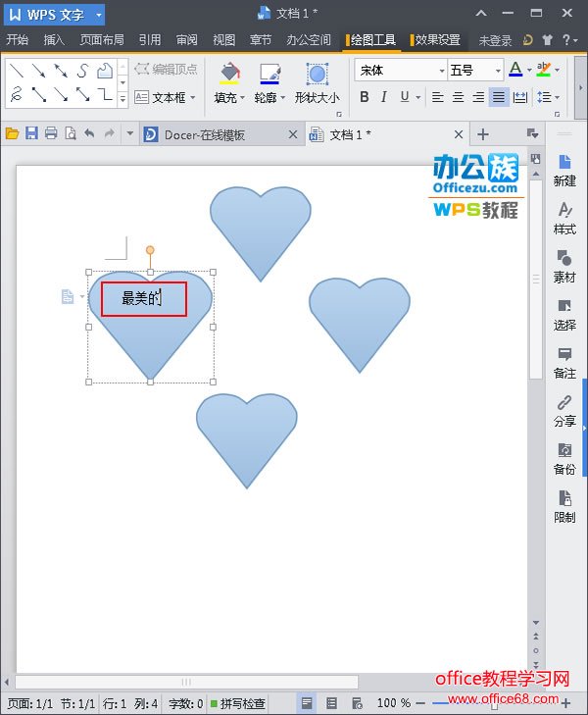Open print preview icon
Viewport: 588px width, 715px height.
(x=71, y=133)
